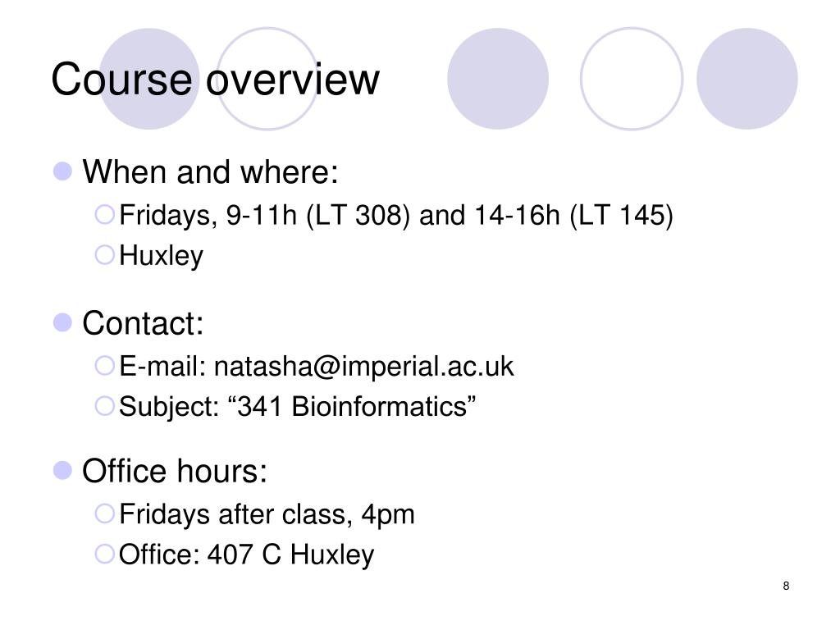Screen dimensions: 840x630
Task: Click the hollow bullet before "E-mail"
Action: click(x=104, y=366)
